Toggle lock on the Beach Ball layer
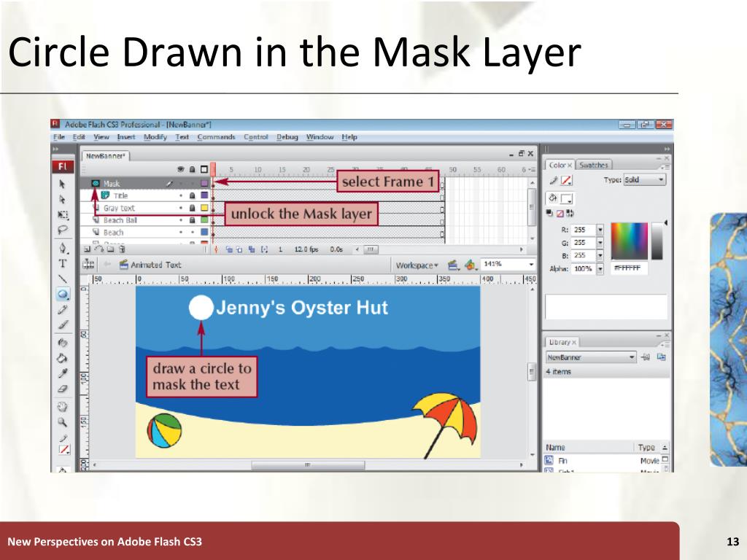Viewport: 747px width, 560px height. pyautogui.click(x=192, y=220)
